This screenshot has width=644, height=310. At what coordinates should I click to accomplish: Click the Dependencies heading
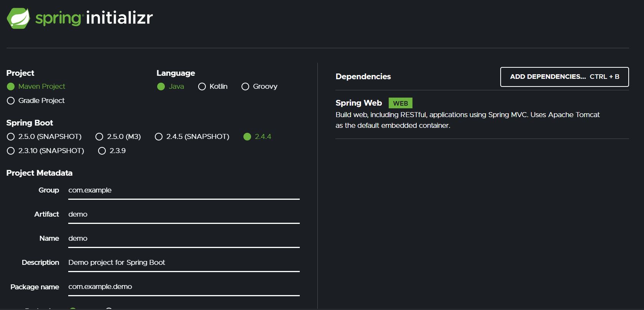pos(363,77)
